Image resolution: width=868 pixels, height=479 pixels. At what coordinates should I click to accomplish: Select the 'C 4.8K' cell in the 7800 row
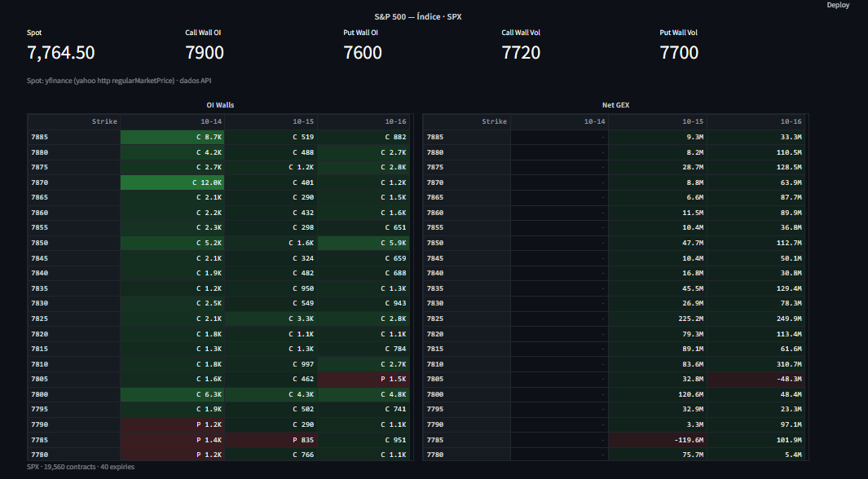click(x=364, y=394)
